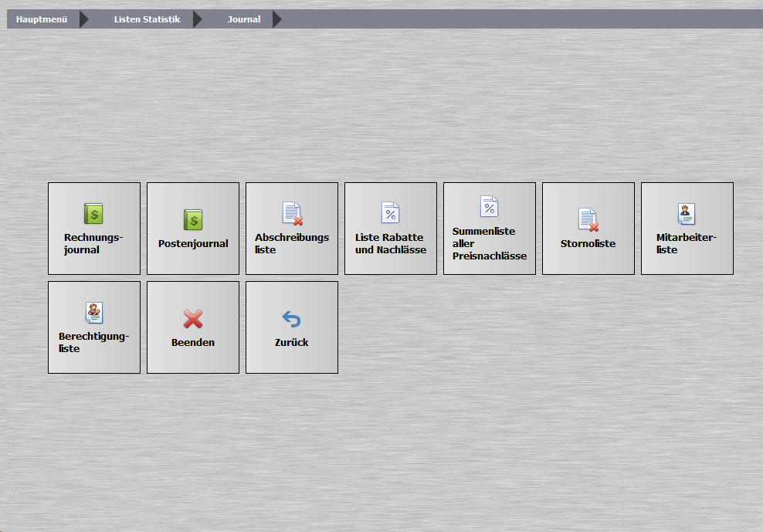The height and width of the screenshot is (532, 763).
Task: Open the Mitarbeiterliste person icon
Action: pos(687,214)
